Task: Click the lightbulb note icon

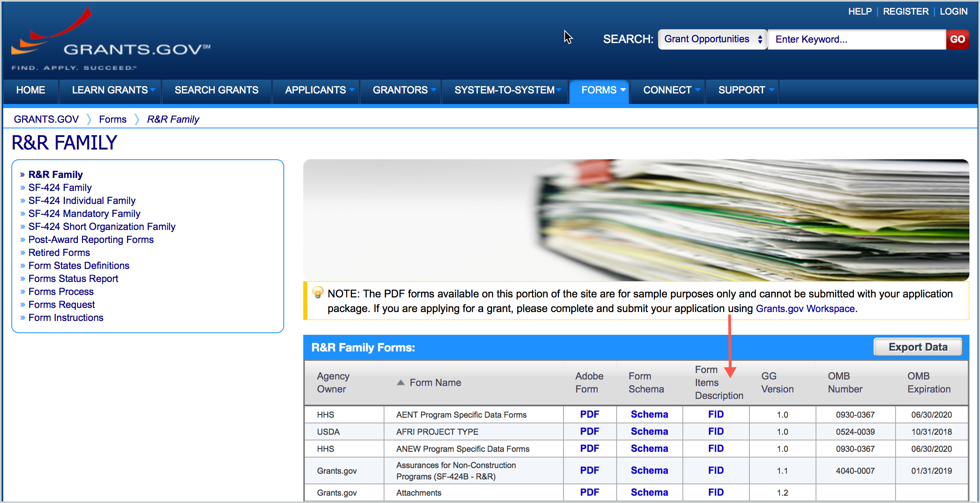Action: 318,293
